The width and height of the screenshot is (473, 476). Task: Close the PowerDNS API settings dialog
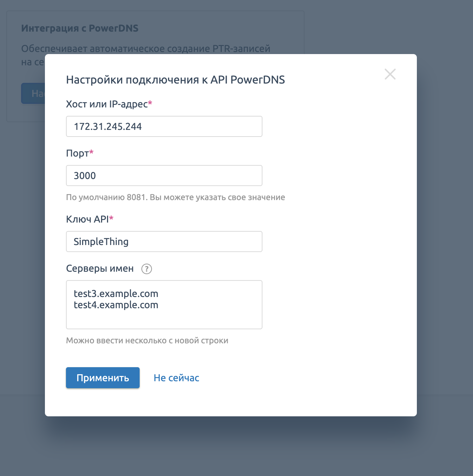pyautogui.click(x=390, y=74)
